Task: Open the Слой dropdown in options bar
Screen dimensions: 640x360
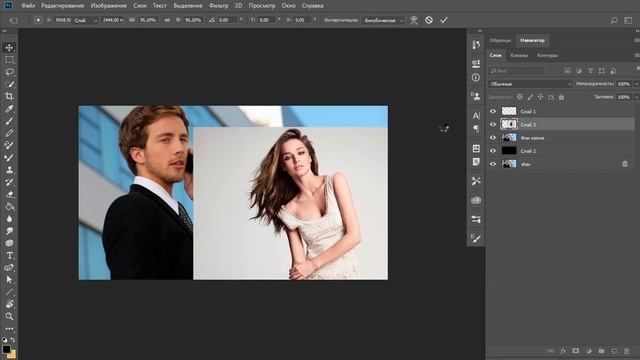Action: point(85,20)
